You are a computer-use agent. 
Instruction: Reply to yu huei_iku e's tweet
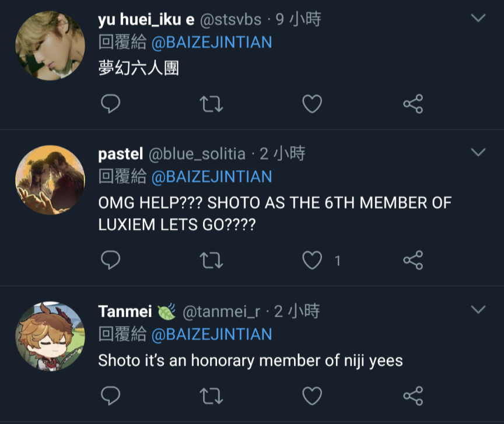[111, 104]
